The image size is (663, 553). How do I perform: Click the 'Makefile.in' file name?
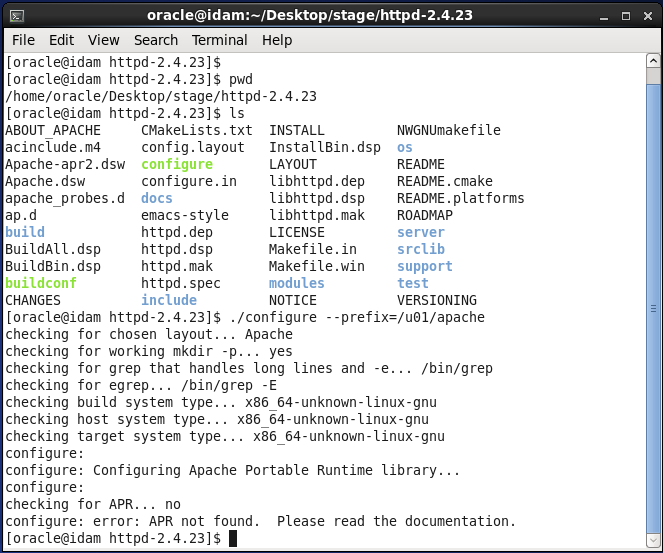coord(312,249)
